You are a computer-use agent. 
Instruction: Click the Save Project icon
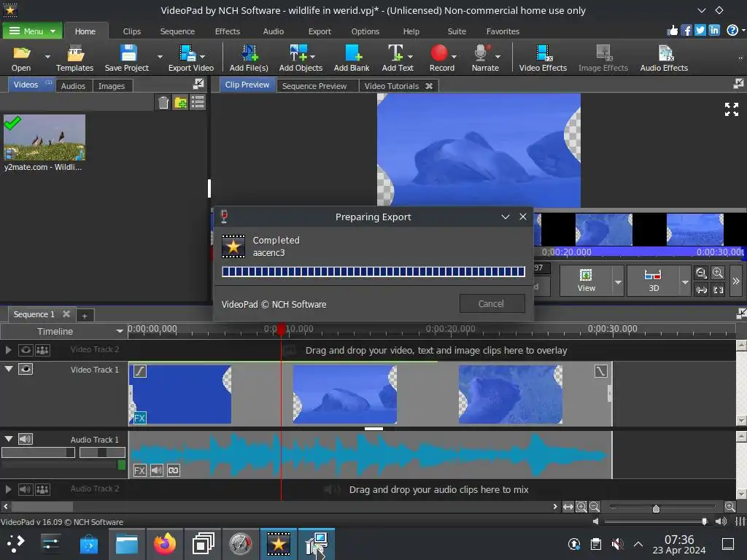[x=127, y=58]
